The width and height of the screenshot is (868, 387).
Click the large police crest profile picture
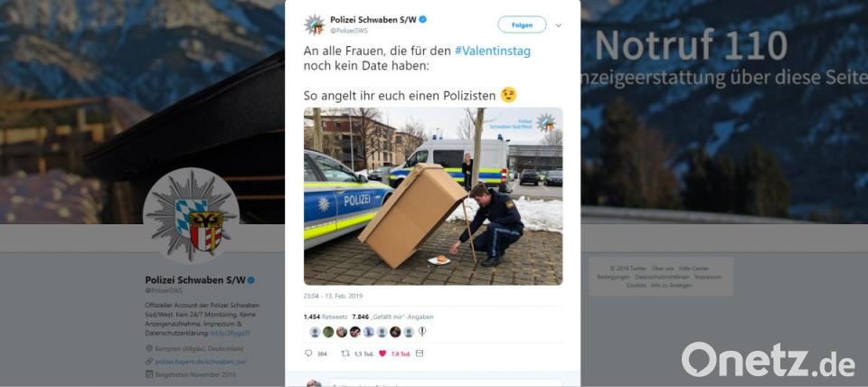tap(191, 216)
